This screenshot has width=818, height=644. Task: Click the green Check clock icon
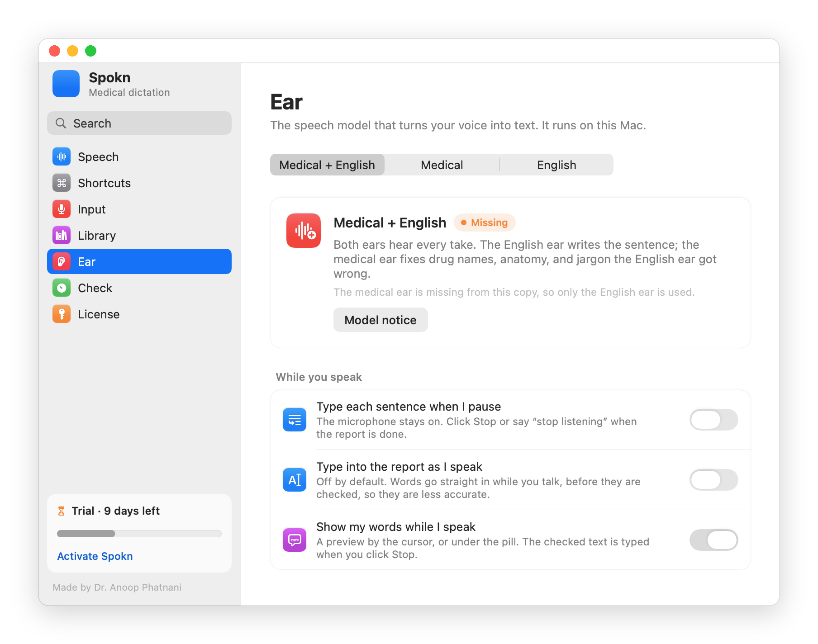point(62,288)
